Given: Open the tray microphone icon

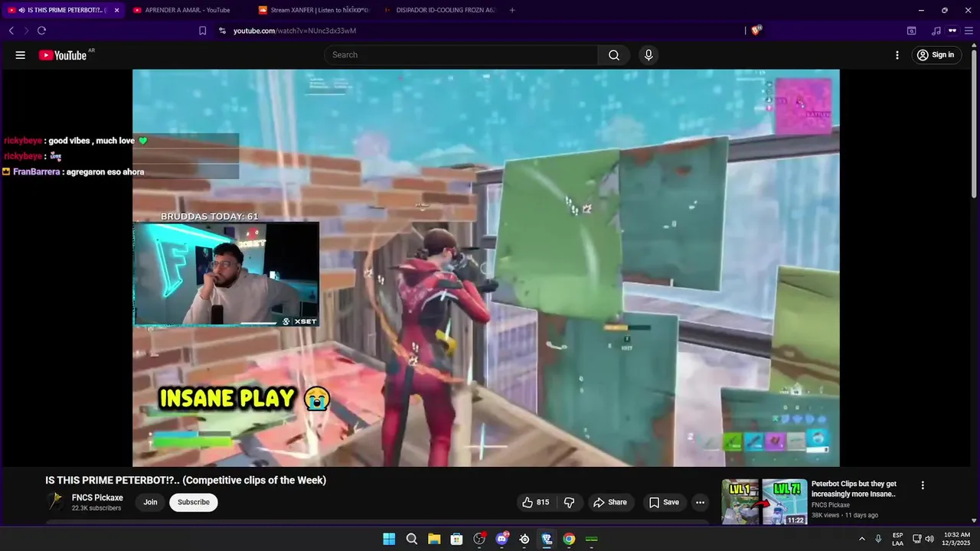Looking at the screenshot, I should tap(878, 539).
